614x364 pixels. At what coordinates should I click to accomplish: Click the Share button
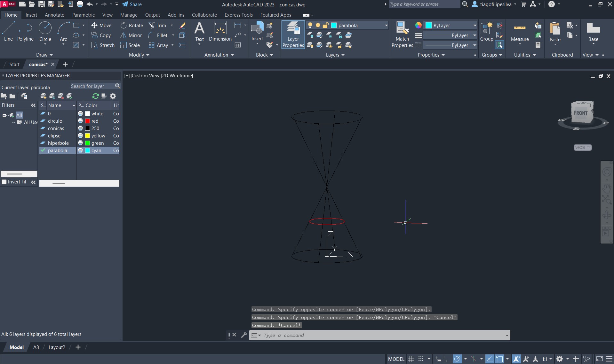pos(132,4)
